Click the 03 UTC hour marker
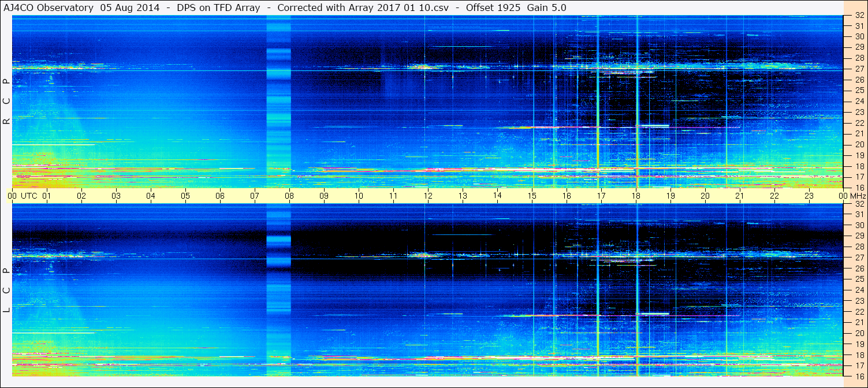This screenshot has height=388, width=868. point(116,196)
